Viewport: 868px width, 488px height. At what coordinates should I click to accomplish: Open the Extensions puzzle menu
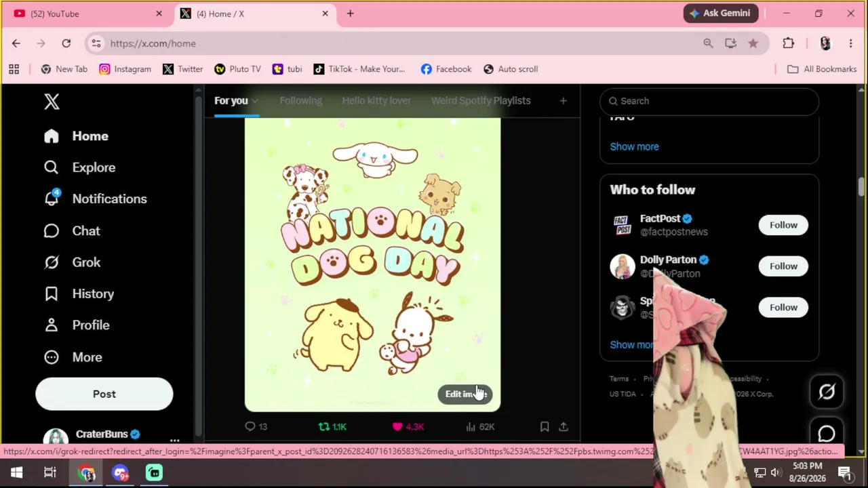788,43
